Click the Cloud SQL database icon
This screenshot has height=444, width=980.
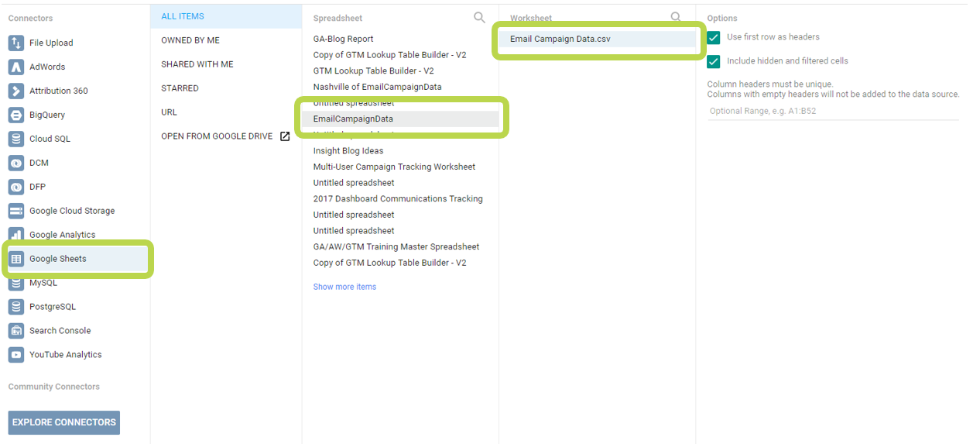pyautogui.click(x=15, y=139)
